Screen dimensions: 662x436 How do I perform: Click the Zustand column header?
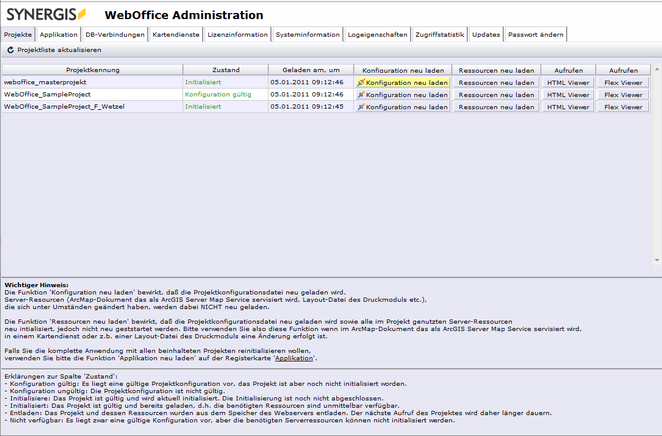[x=225, y=71]
